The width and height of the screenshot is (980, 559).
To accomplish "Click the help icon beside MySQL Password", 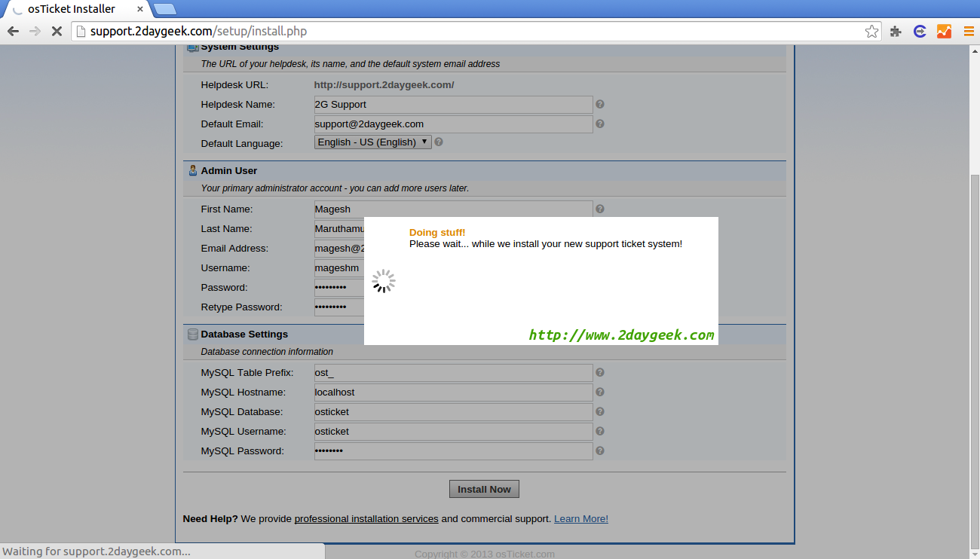I will [x=600, y=451].
